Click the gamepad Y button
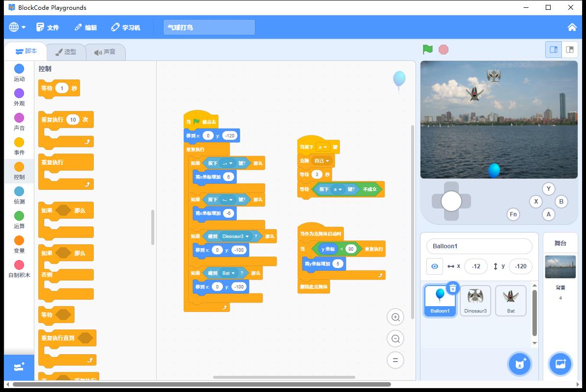This screenshot has height=392, width=586. tap(548, 188)
